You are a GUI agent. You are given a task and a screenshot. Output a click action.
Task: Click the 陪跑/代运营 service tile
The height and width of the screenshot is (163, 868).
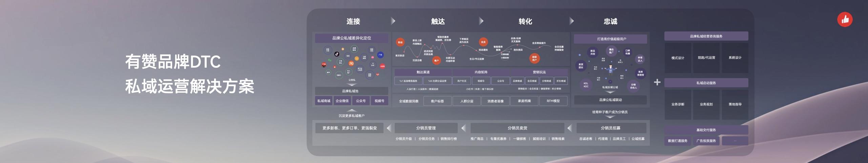tap(706, 58)
